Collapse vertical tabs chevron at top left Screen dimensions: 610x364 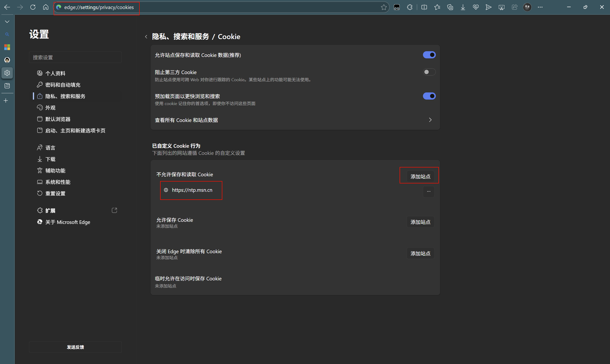click(7, 22)
